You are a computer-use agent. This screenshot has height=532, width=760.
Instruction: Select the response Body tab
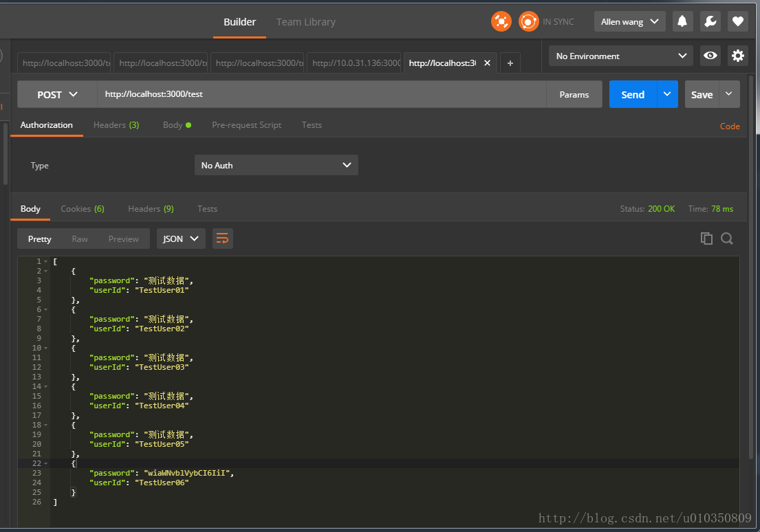pyautogui.click(x=30, y=209)
